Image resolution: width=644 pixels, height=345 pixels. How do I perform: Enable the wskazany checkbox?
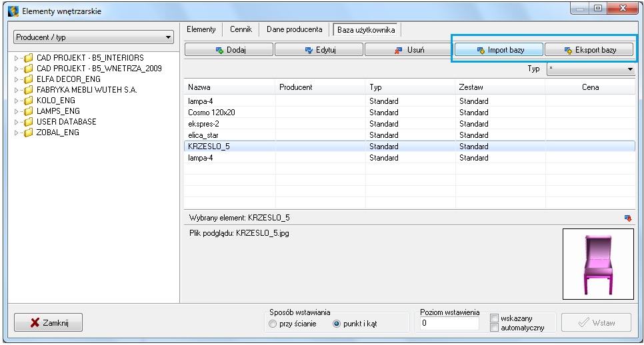[495, 318]
